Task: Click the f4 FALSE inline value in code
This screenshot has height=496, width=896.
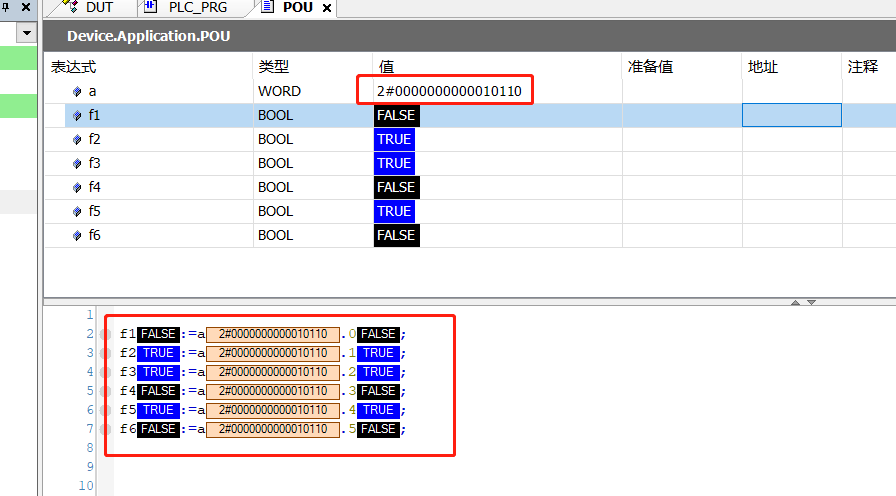Action: point(158,391)
